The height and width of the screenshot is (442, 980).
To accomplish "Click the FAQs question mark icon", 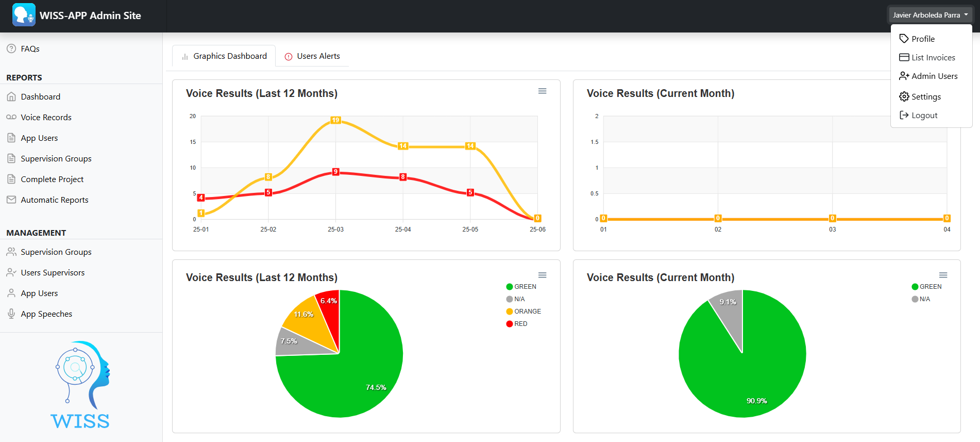I will (11, 48).
